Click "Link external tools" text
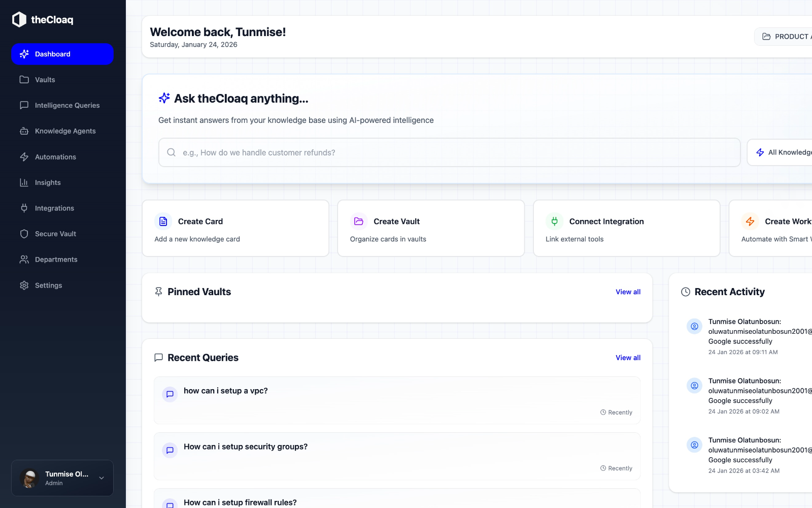The image size is (812, 508). click(x=574, y=239)
